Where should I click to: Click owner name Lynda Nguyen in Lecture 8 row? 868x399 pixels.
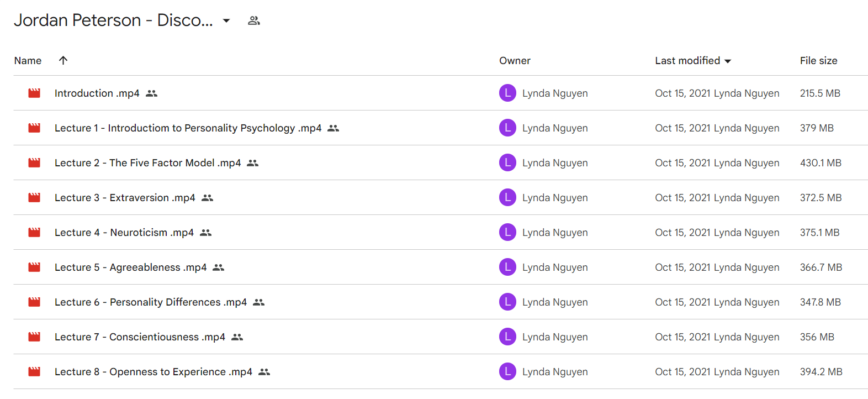pos(555,372)
